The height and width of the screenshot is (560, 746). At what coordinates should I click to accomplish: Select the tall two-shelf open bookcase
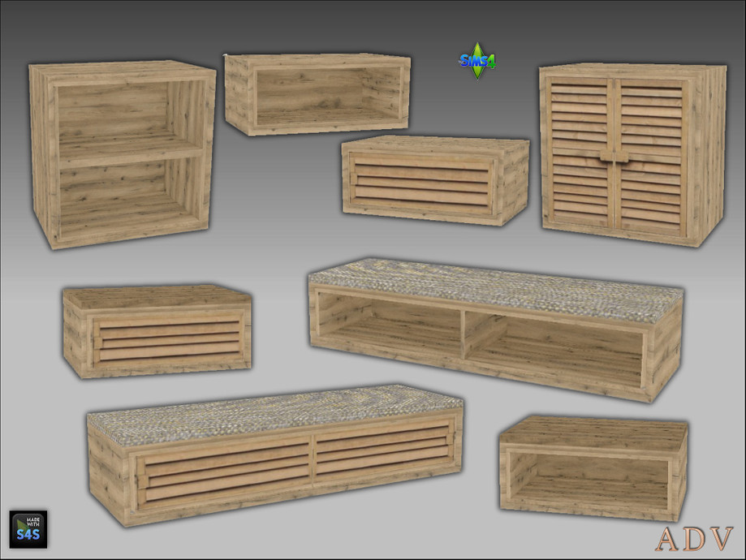[x=122, y=154]
